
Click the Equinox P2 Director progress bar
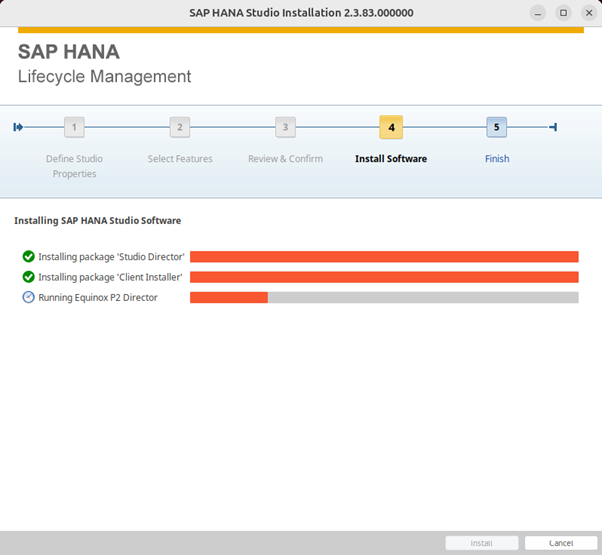(384, 297)
